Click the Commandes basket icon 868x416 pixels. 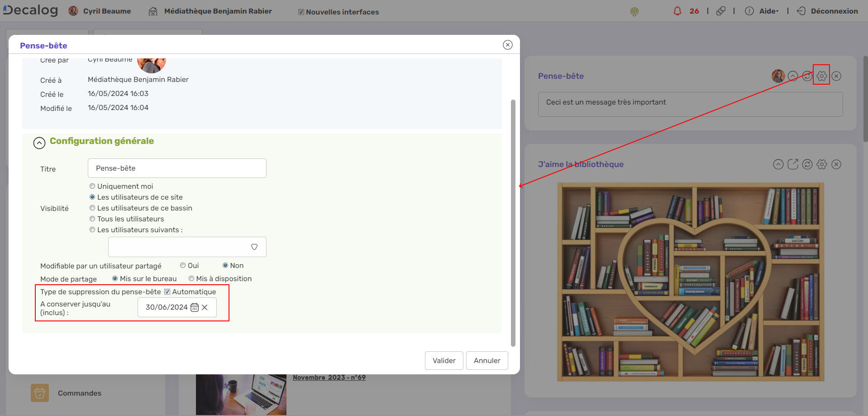[40, 393]
